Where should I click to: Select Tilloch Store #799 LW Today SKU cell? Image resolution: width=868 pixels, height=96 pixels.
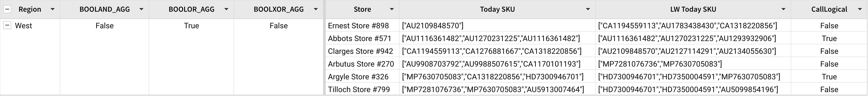693,89
